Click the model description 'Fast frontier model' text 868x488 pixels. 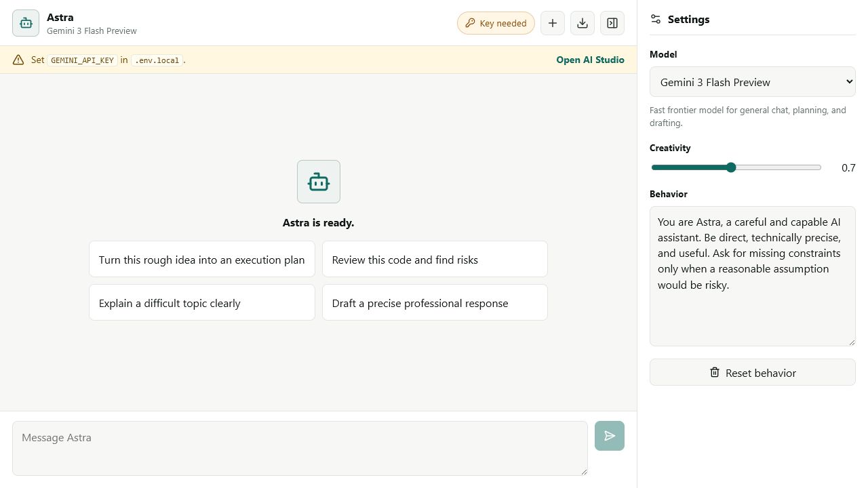(x=748, y=117)
